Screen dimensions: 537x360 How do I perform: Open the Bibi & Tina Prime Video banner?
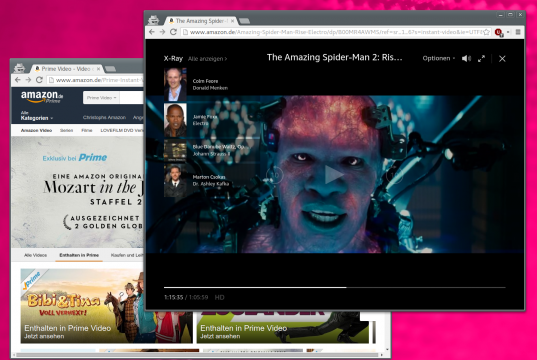point(106,306)
